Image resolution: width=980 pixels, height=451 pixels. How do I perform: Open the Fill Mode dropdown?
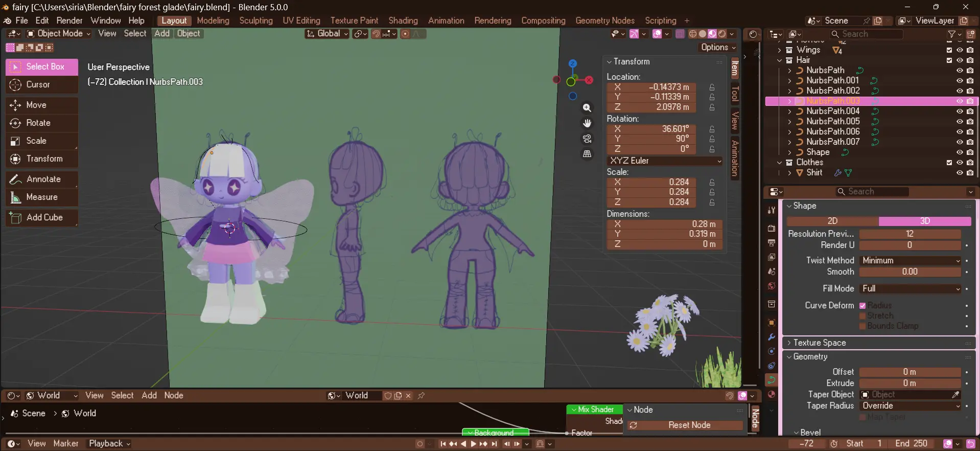point(911,288)
